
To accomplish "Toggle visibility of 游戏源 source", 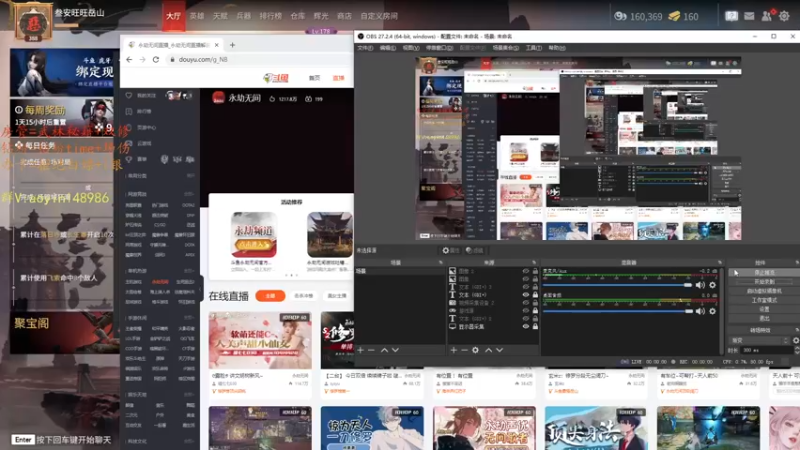I will pyautogui.click(x=526, y=311).
